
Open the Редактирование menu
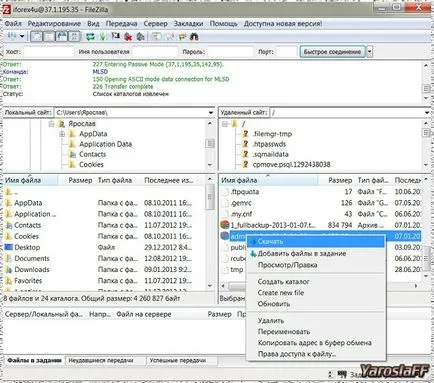54,24
